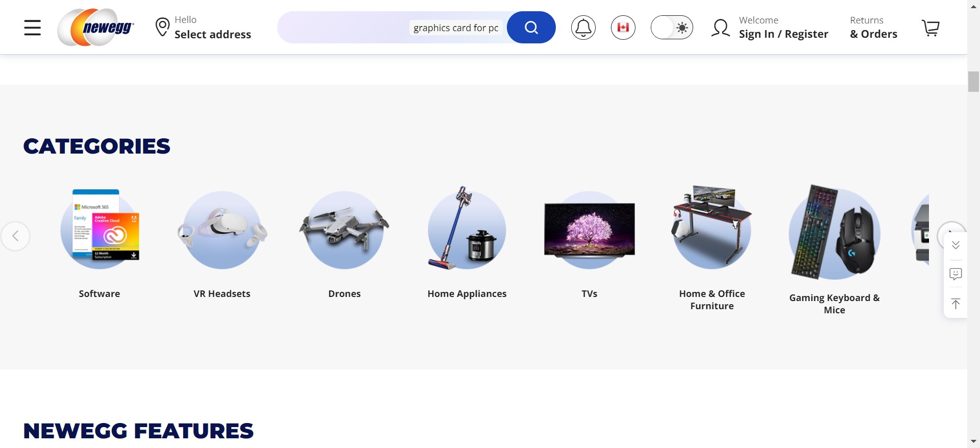The width and height of the screenshot is (980, 448).
Task: Open the shopping cart
Action: (x=930, y=28)
